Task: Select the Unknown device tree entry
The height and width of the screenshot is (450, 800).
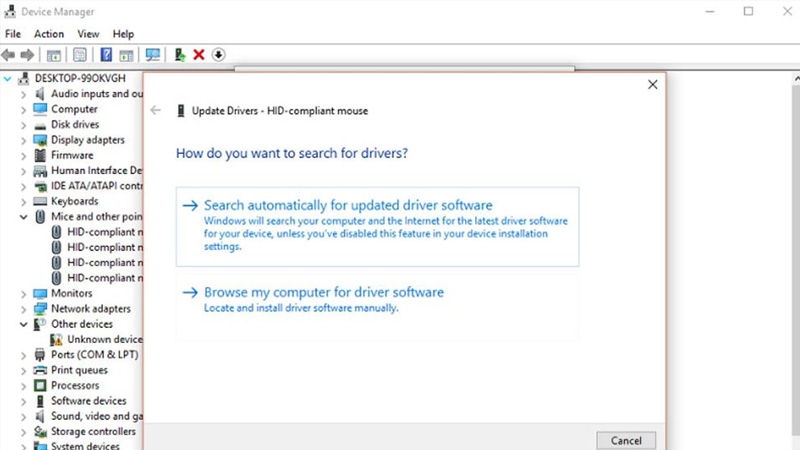Action: (x=104, y=340)
